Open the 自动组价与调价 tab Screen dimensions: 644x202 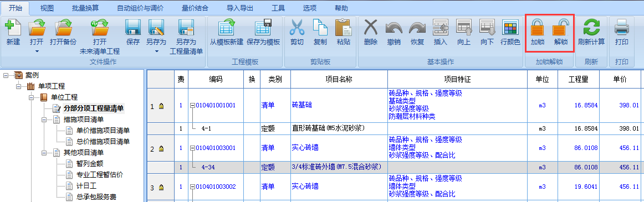coord(140,8)
